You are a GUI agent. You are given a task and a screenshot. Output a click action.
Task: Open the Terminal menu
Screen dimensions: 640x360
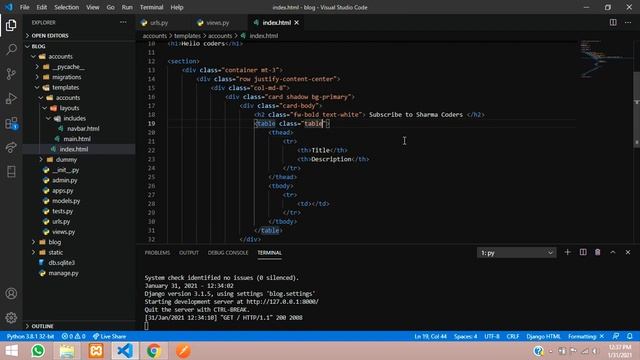[151, 7]
